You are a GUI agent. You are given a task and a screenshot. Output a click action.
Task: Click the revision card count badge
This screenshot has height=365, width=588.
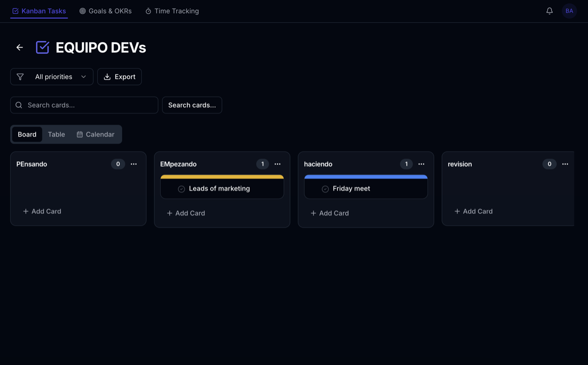549,164
